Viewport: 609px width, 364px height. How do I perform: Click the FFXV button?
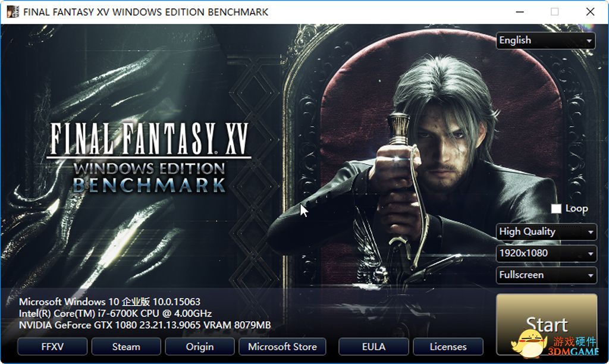pos(52,347)
